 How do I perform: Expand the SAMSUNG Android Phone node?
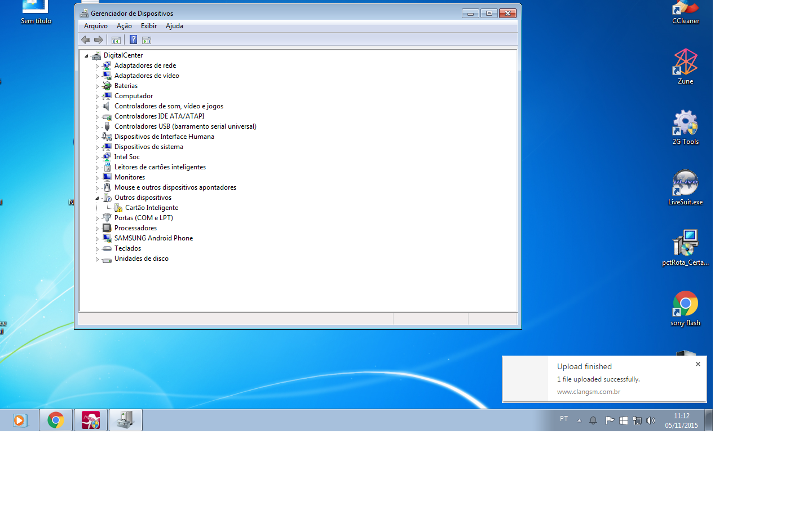tap(97, 239)
